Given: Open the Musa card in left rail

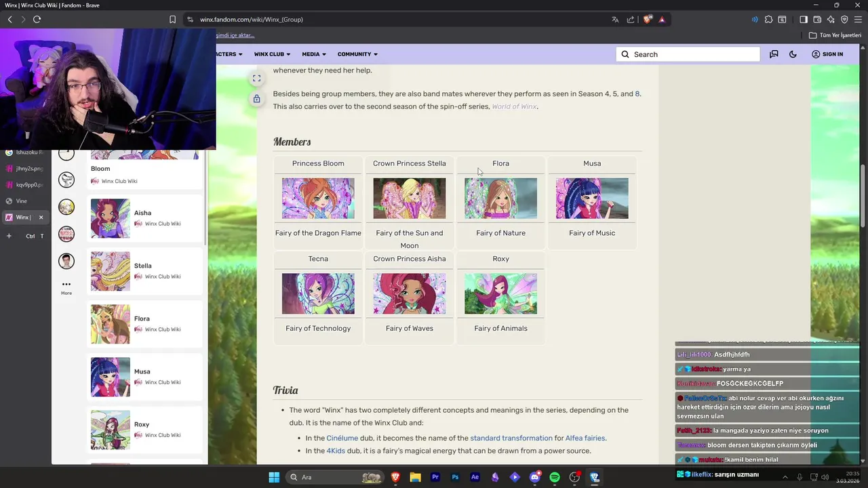Looking at the screenshot, I should 145,377.
